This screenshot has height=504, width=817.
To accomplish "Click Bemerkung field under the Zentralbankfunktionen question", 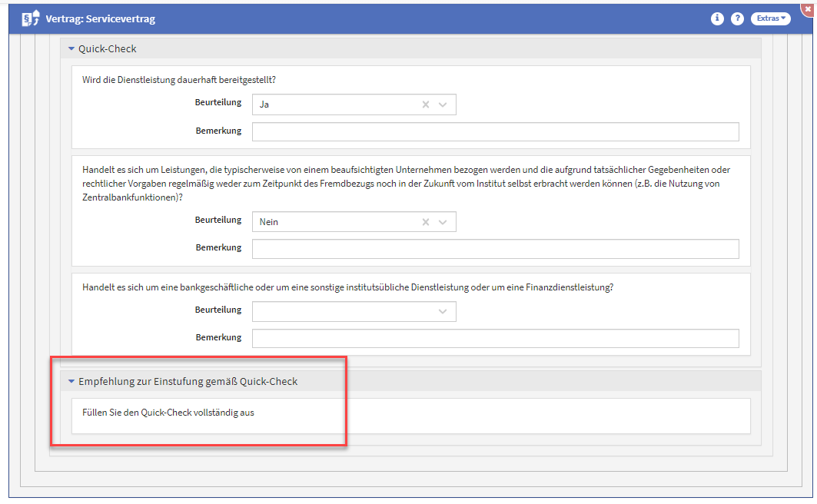I will (x=495, y=249).
